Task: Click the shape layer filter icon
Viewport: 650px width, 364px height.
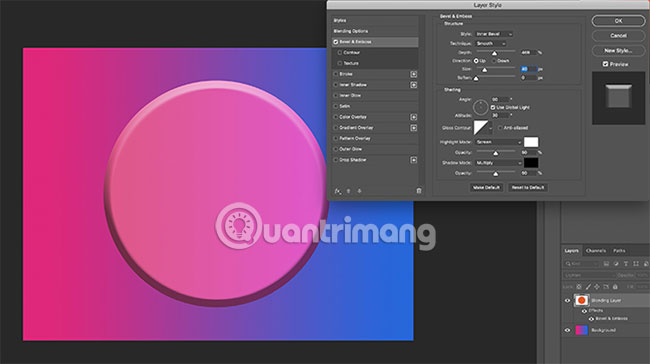Action: (636, 264)
